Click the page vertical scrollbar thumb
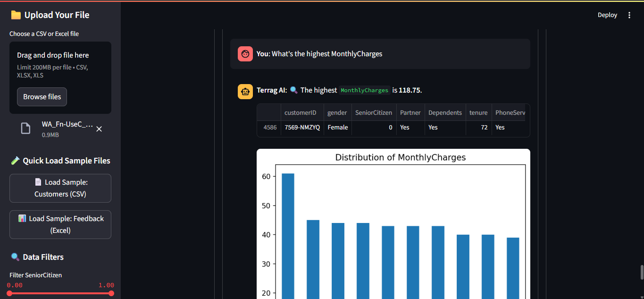 (x=642, y=272)
